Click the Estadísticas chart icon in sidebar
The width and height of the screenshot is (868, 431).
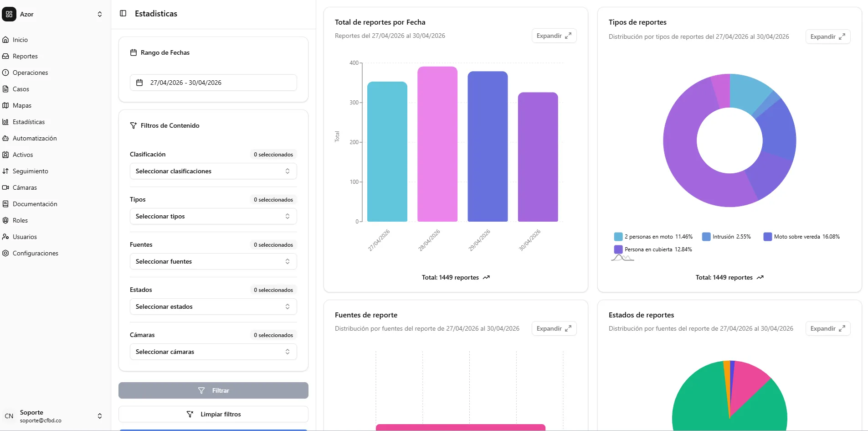click(x=5, y=122)
